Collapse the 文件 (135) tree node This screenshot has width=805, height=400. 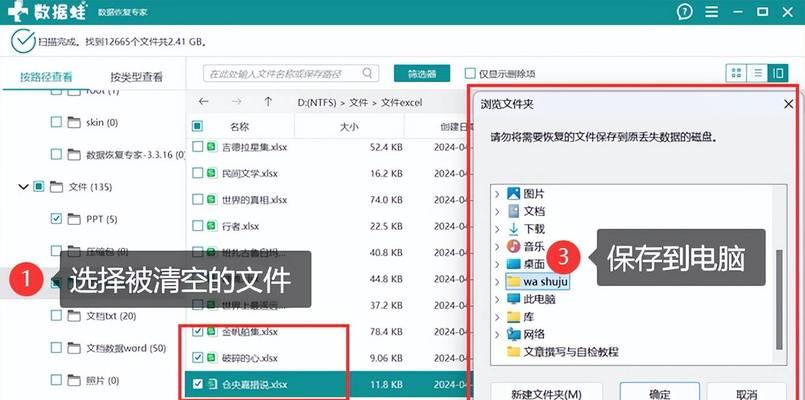[x=23, y=187]
